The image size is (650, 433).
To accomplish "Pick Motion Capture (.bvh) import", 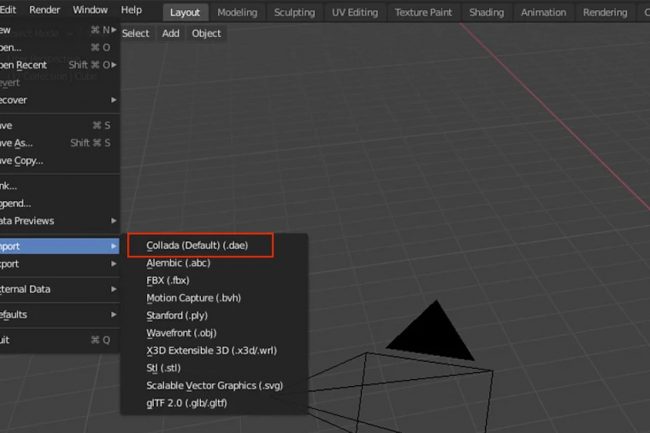I will tap(193, 298).
